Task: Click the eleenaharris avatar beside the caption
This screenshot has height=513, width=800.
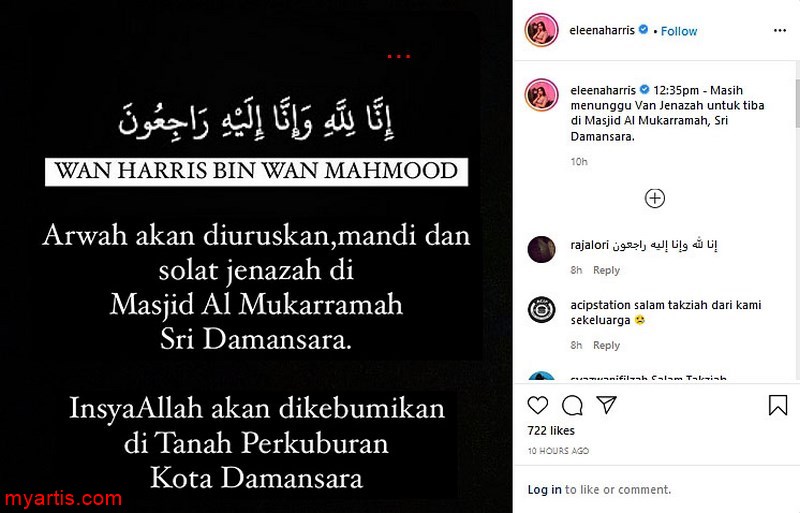Action: pyautogui.click(x=541, y=95)
